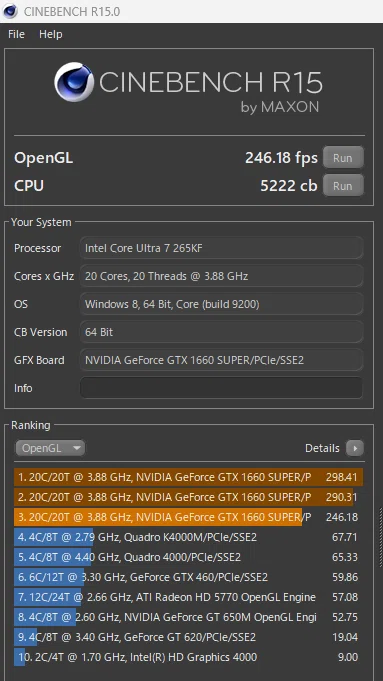Select highlighted ranking entry scoring 246.18

188,517
